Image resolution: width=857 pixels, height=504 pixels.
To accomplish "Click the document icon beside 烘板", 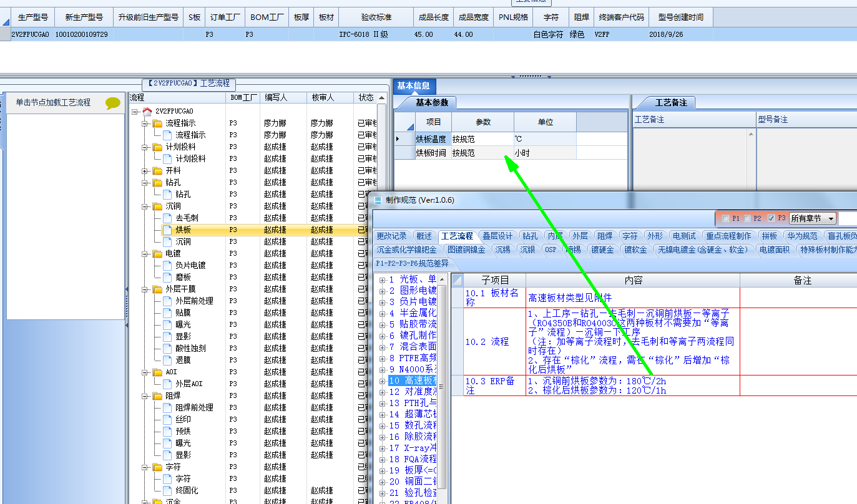I will click(167, 230).
